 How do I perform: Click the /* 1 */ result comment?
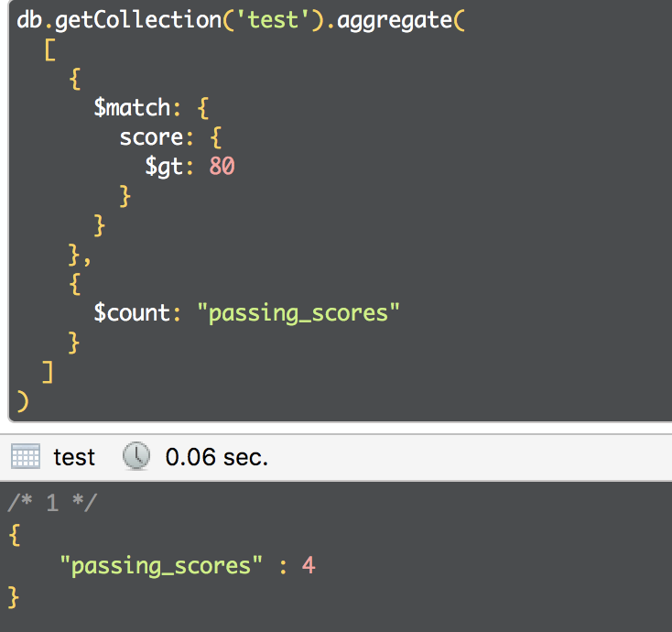pos(52,503)
